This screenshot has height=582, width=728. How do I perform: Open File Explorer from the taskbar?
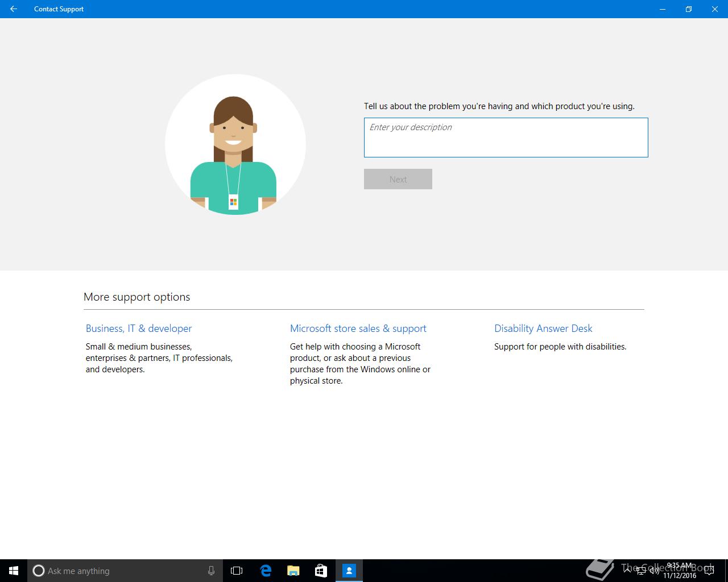point(293,571)
